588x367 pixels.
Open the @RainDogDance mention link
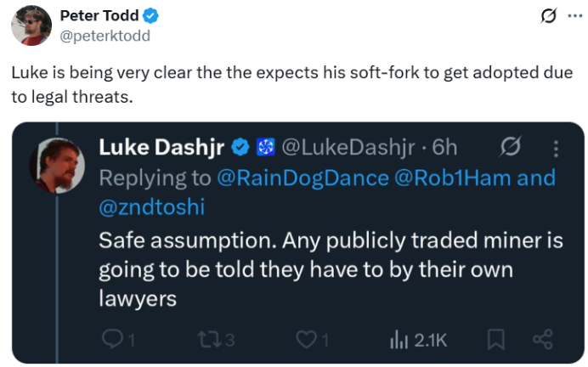tap(302, 178)
